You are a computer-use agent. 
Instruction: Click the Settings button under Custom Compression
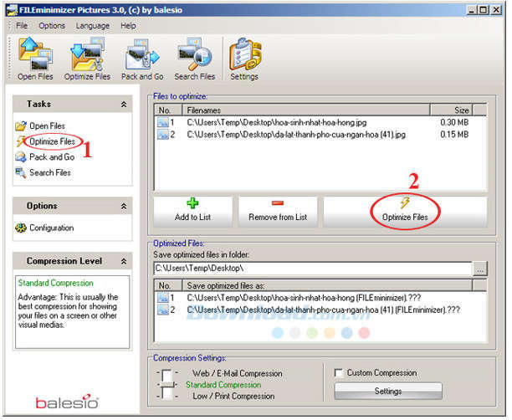click(388, 391)
